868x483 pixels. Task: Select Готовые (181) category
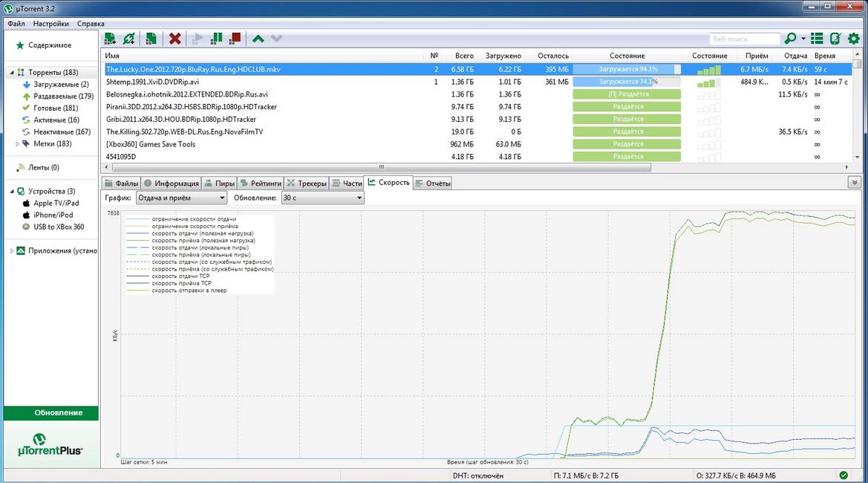(56, 108)
